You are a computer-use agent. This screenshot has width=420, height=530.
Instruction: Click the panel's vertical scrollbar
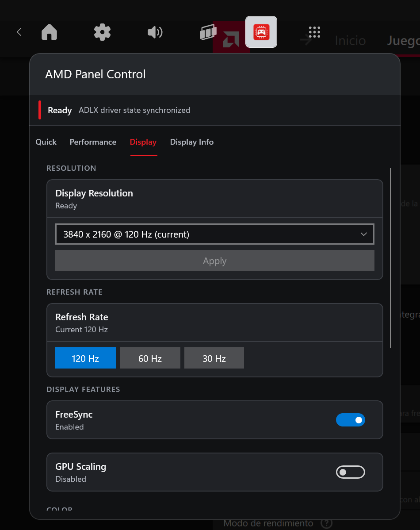(x=391, y=258)
